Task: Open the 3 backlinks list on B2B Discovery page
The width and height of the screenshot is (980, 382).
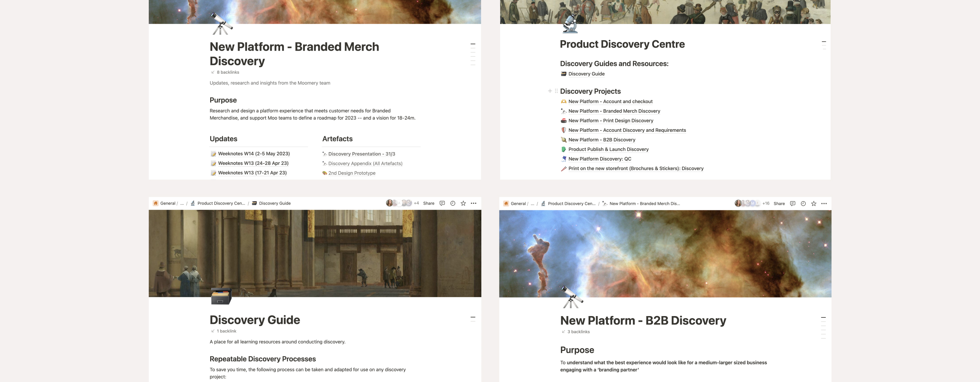Action: pyautogui.click(x=575, y=332)
